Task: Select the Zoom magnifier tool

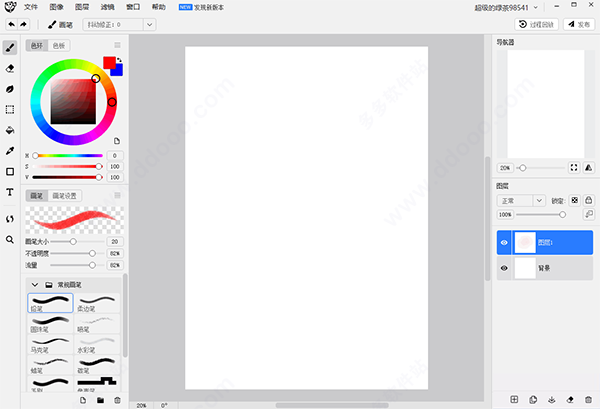Action: pos(10,240)
